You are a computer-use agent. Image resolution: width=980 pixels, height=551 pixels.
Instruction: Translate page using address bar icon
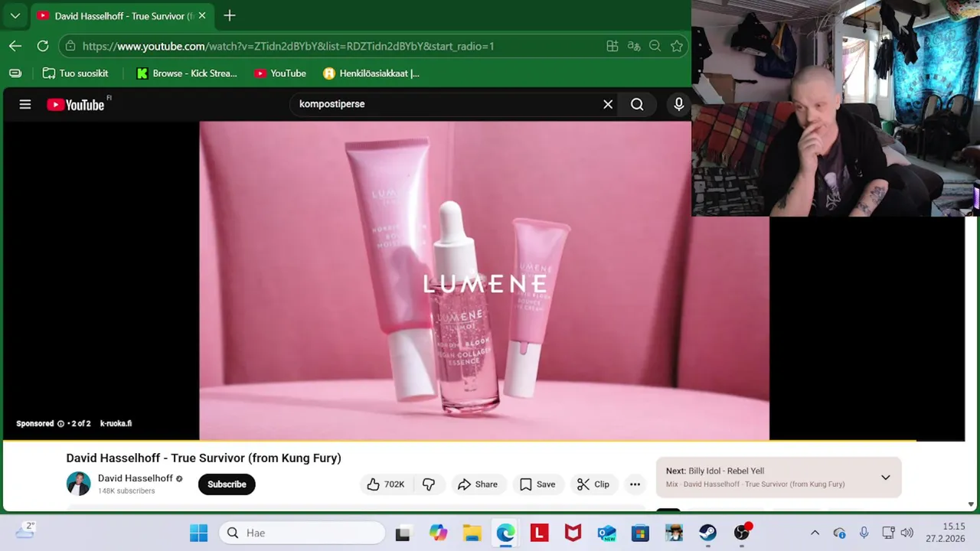click(634, 46)
